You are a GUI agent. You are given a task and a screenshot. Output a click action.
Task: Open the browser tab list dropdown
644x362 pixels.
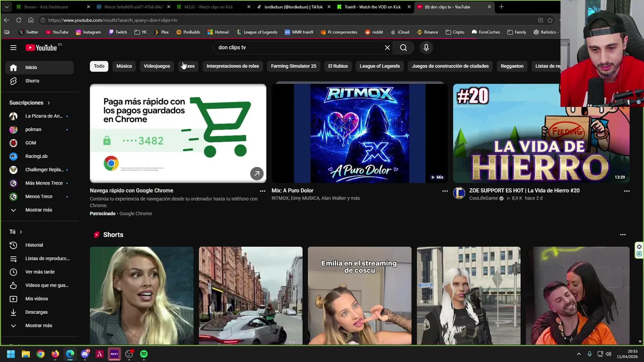[x=7, y=7]
